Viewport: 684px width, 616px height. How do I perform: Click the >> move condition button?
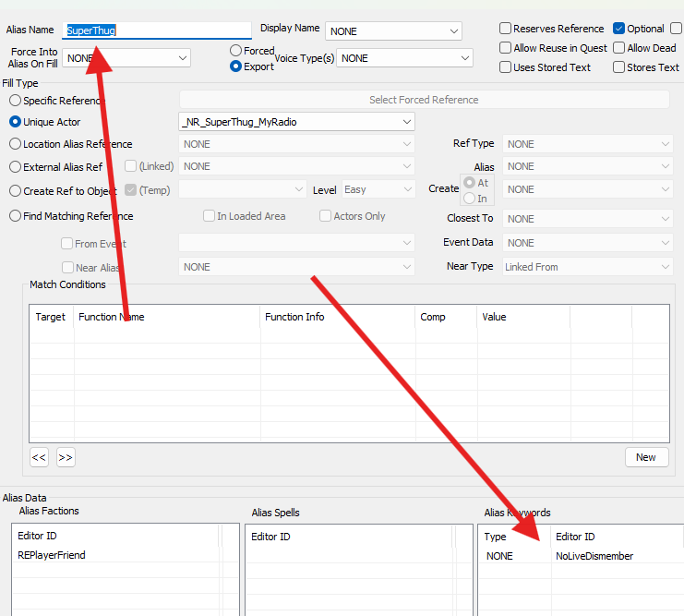[x=66, y=457]
